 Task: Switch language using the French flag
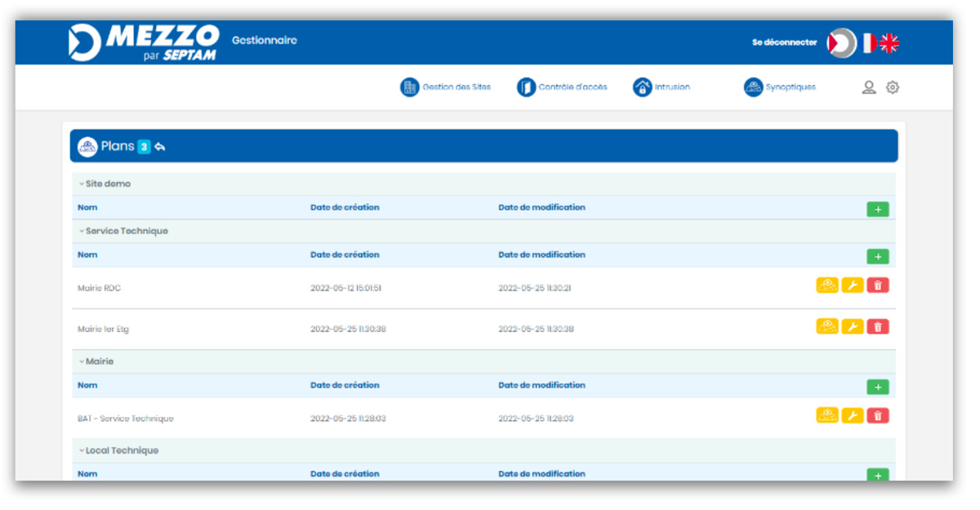pyautogui.click(x=868, y=43)
